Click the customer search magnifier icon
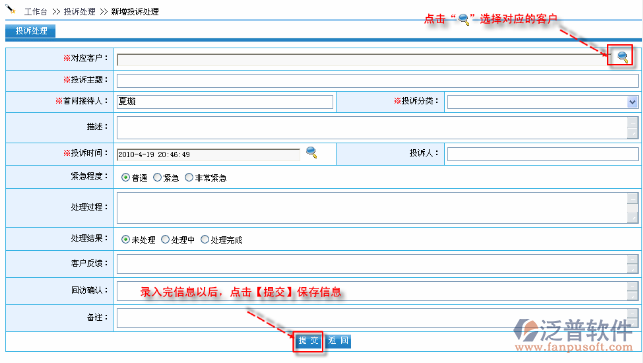Image resolution: width=643 pixels, height=363 pixels. (x=622, y=57)
